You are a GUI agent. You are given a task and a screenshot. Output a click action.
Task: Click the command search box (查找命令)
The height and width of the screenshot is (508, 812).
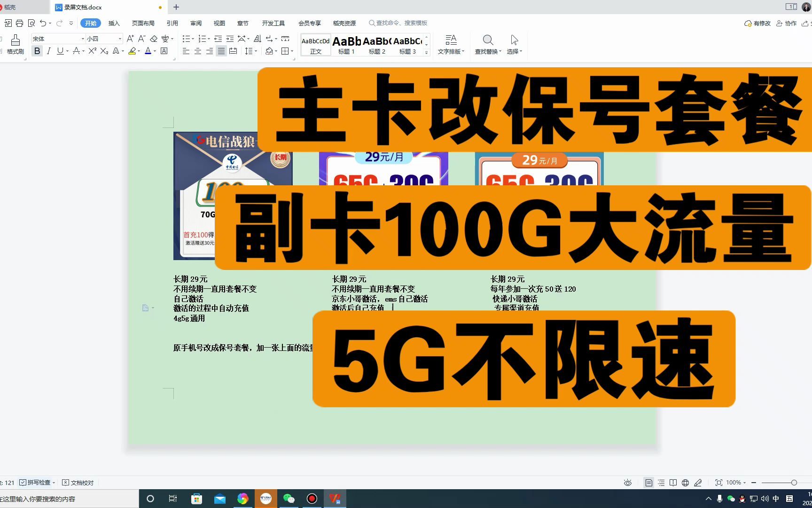click(x=398, y=23)
